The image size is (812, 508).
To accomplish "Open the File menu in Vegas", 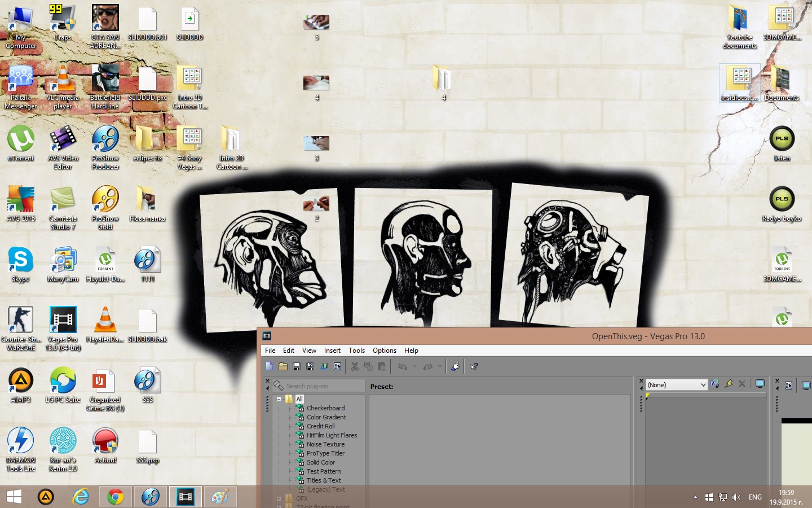I will (270, 351).
